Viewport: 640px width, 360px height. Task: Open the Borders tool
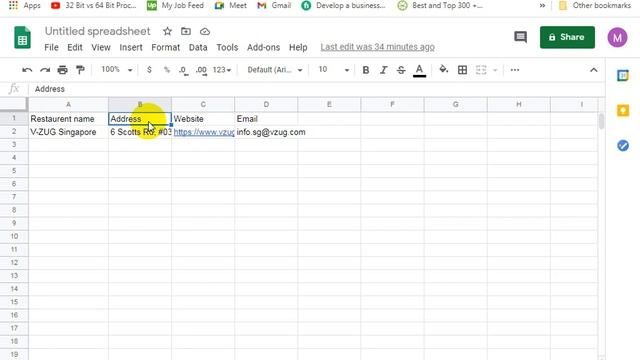(x=462, y=70)
